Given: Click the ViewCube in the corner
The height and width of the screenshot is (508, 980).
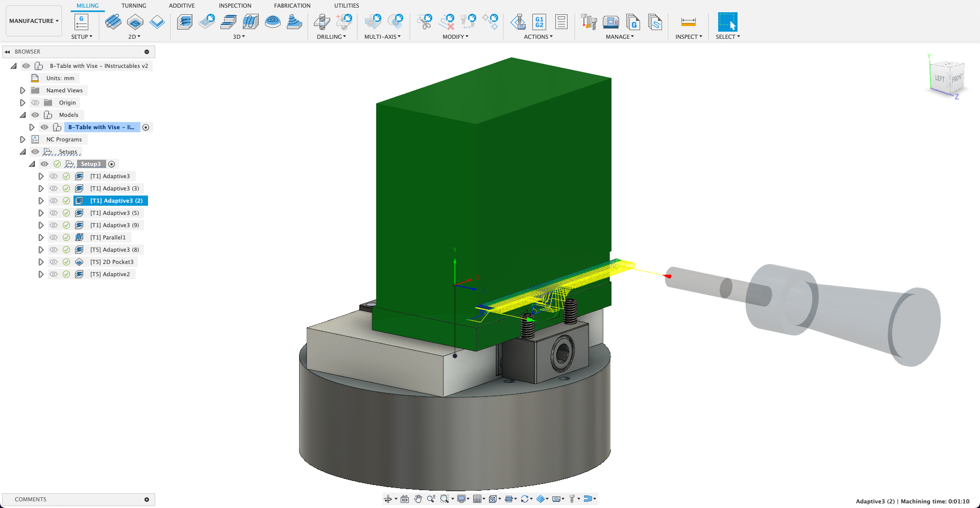Looking at the screenshot, I should click(x=947, y=79).
